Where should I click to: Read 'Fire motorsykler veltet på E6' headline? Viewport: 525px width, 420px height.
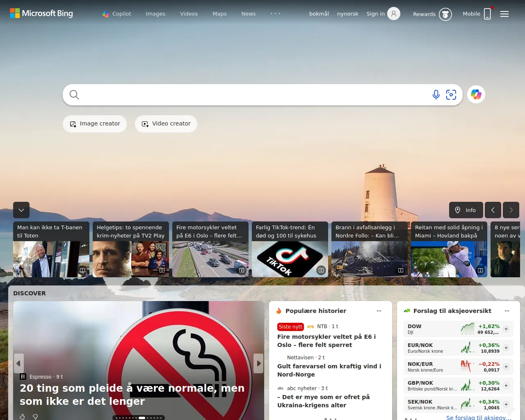click(x=326, y=341)
